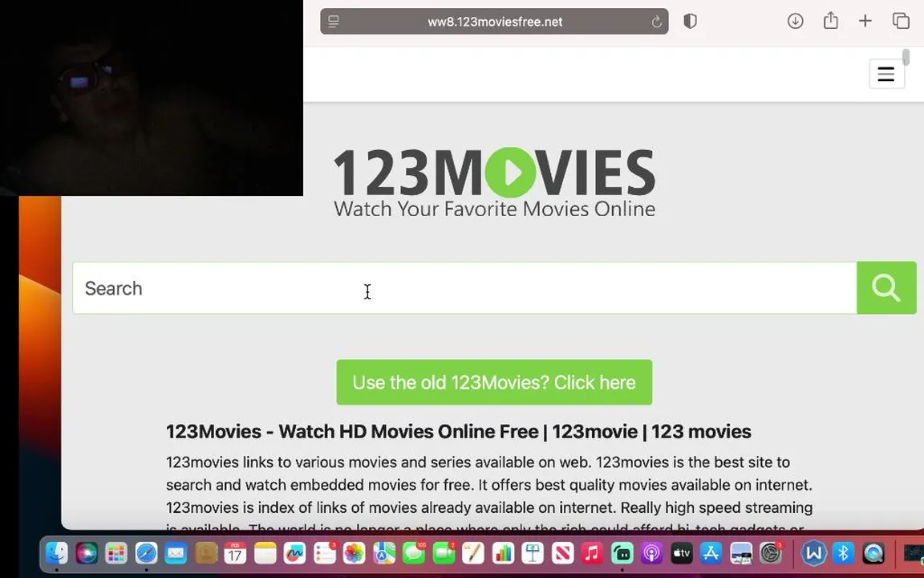This screenshot has width=924, height=578.
Task: Open Podcasts from the Dock
Action: (652, 553)
